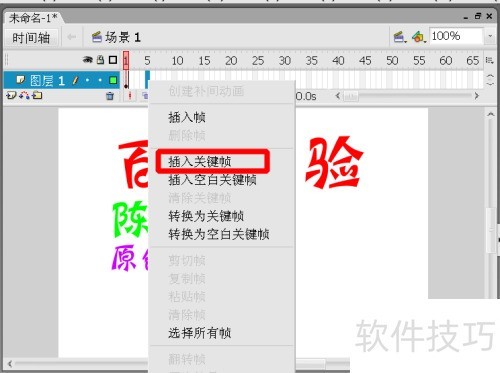Click the green 陈 character on stage
The width and height of the screenshot is (500, 373).
tap(130, 219)
